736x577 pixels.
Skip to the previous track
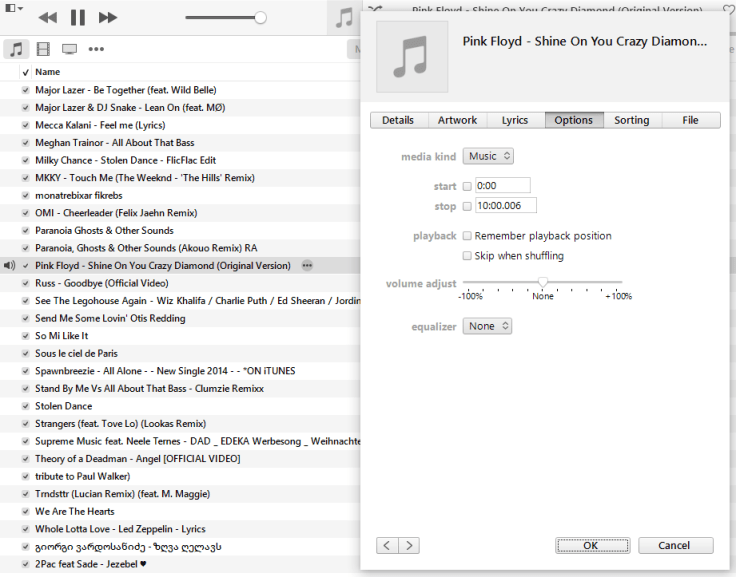[x=47, y=18]
